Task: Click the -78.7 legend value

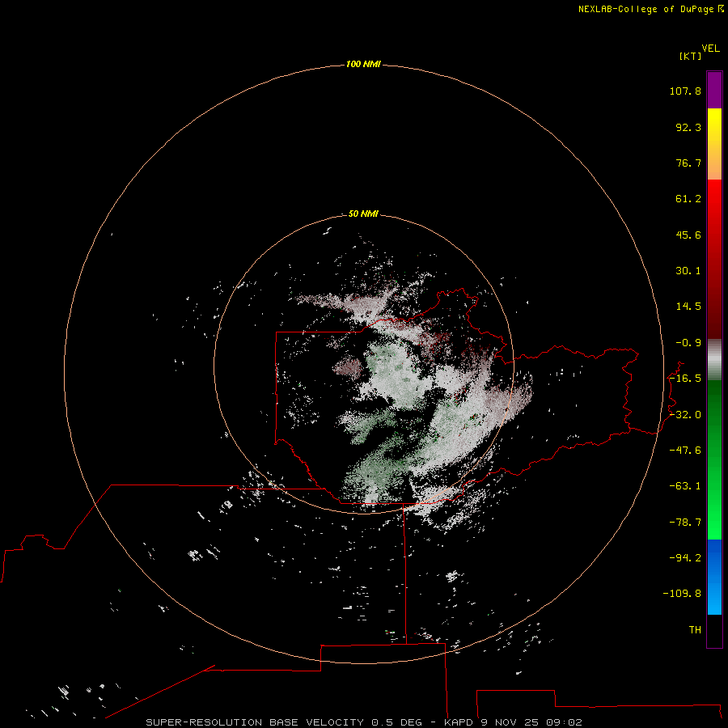Action: point(685,523)
